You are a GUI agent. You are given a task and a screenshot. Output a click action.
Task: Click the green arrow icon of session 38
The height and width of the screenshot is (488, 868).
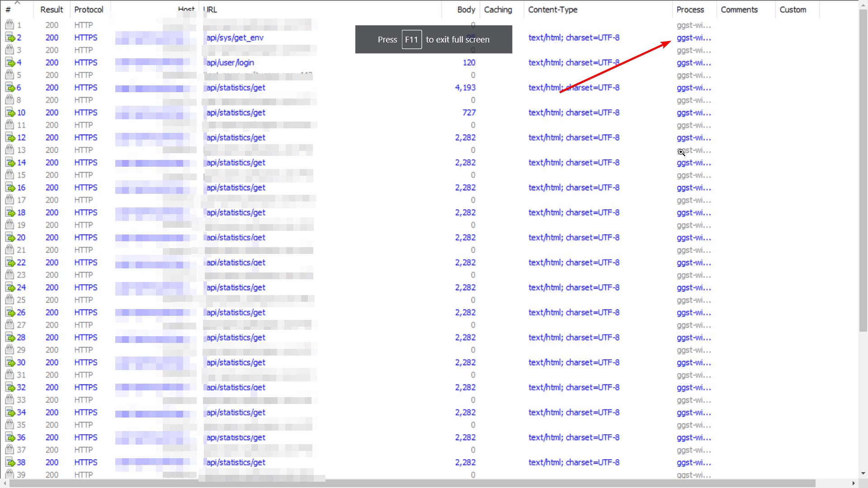coord(10,462)
